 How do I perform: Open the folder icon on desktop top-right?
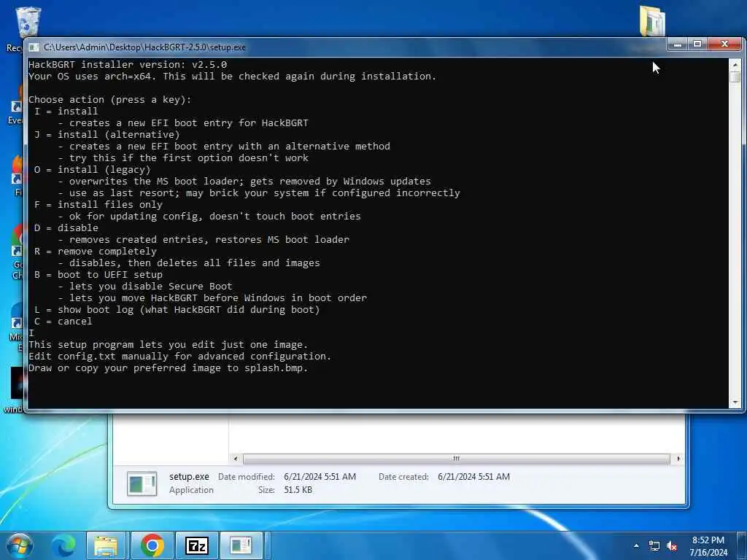click(x=652, y=21)
